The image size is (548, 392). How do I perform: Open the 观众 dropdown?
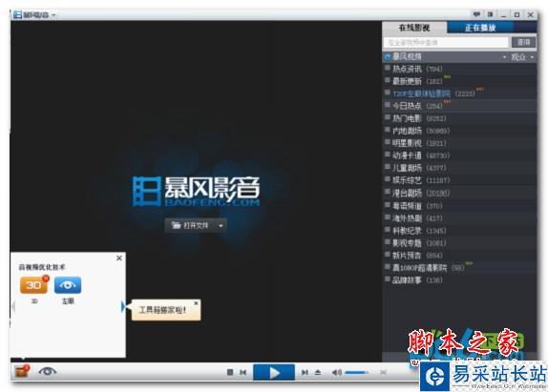(x=522, y=57)
